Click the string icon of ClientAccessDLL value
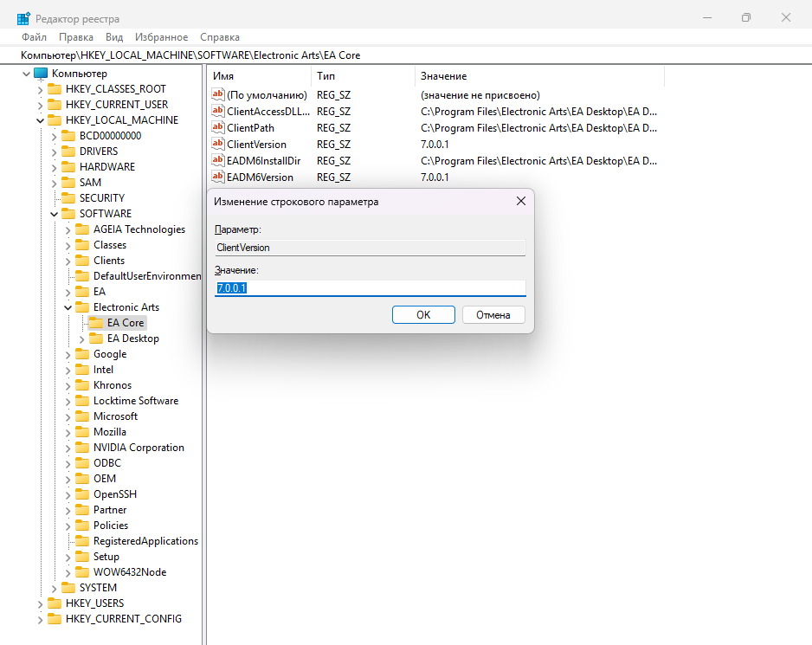The image size is (812, 645). 218,111
